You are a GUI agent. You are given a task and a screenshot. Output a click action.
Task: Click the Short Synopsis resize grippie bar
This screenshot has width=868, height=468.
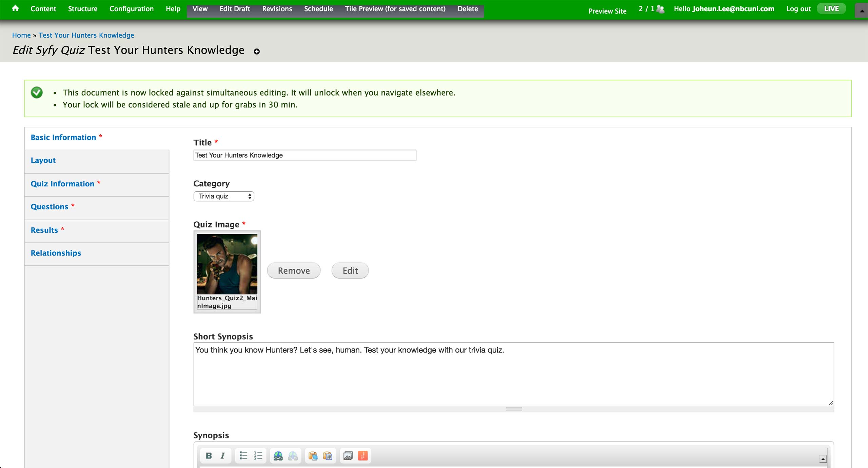513,409
